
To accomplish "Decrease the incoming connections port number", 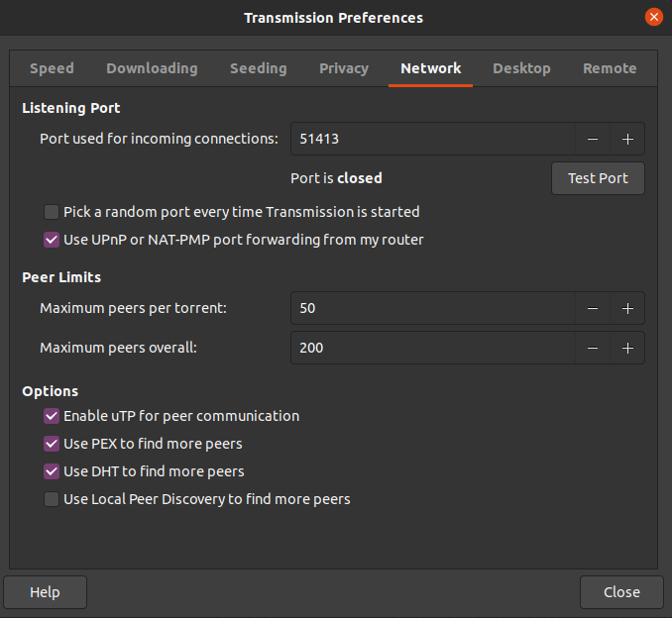I will point(593,140).
